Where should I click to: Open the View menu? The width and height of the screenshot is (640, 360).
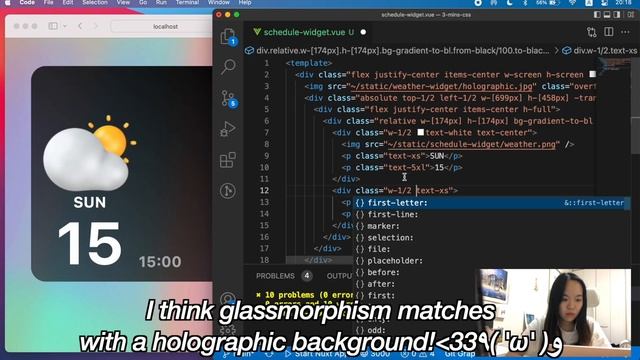(x=123, y=2)
